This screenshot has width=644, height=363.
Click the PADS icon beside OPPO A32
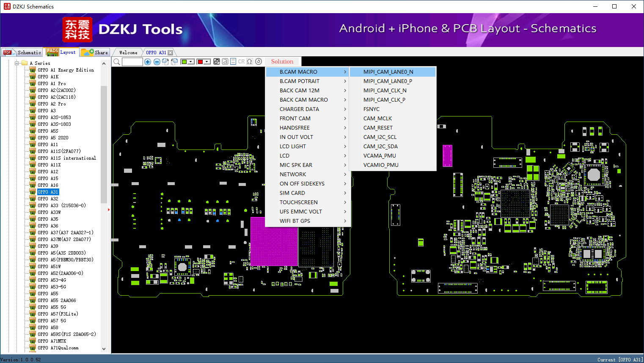coord(33,199)
